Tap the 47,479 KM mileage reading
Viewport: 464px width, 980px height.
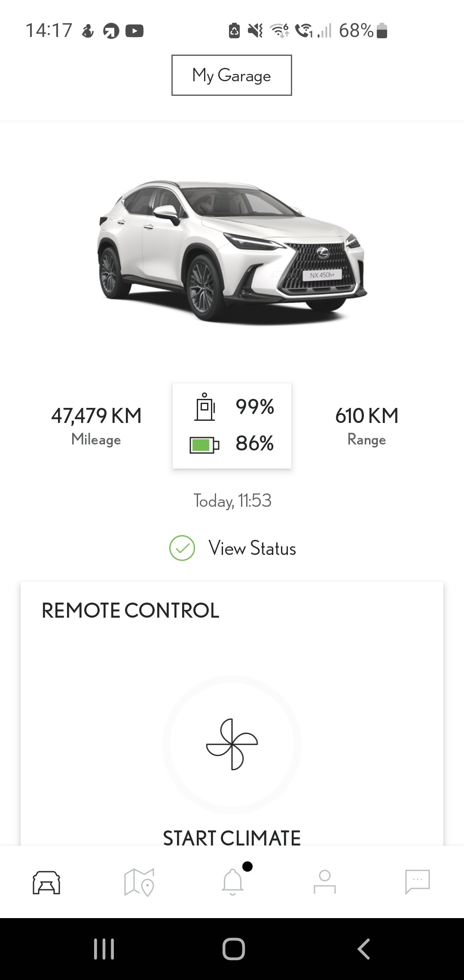(x=96, y=416)
